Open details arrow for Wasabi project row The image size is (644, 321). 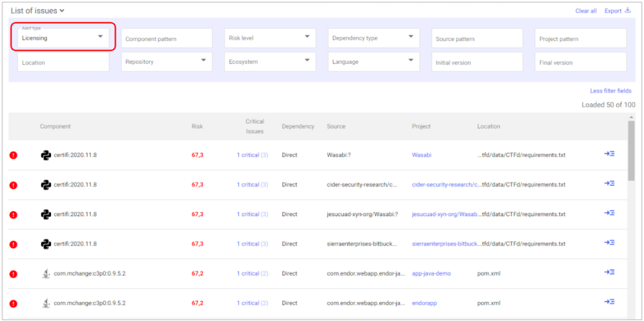[609, 154]
